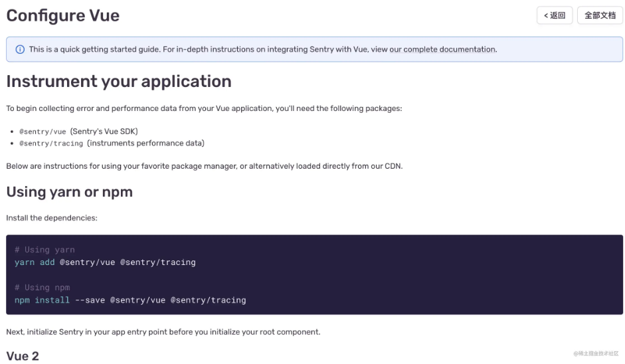Click the npm install --save command line
625x364 pixels.
tap(130, 300)
